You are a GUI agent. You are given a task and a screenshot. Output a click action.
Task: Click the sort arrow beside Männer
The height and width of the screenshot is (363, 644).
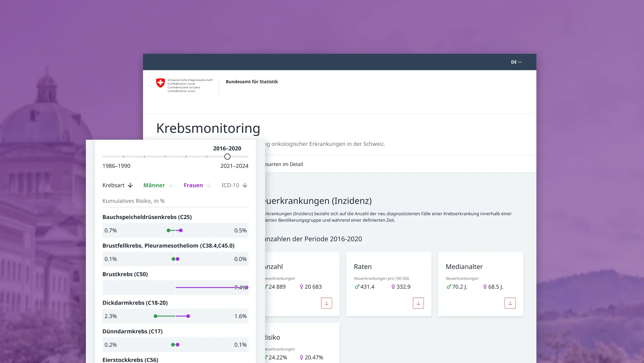pyautogui.click(x=171, y=185)
